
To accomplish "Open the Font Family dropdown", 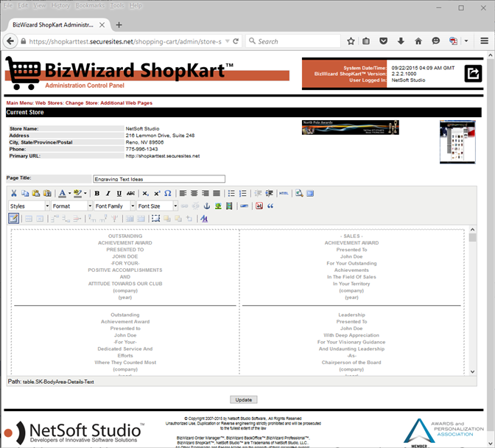I will click(114, 206).
